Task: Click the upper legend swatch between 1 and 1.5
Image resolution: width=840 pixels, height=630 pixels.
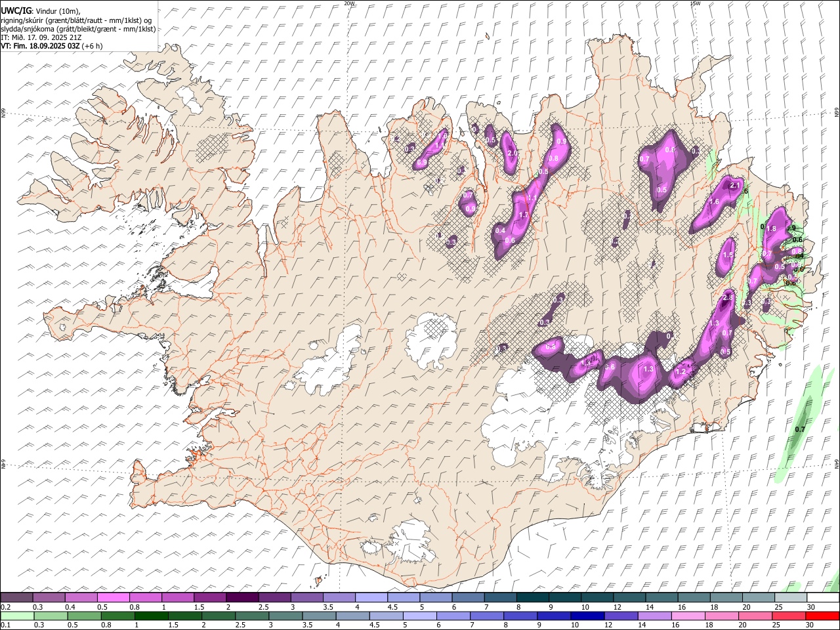Action: click(177, 597)
